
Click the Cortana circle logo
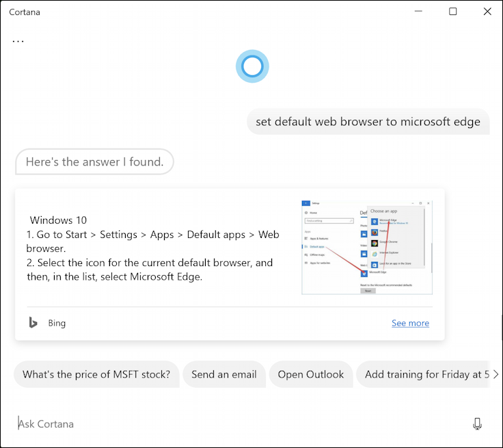pos(252,66)
